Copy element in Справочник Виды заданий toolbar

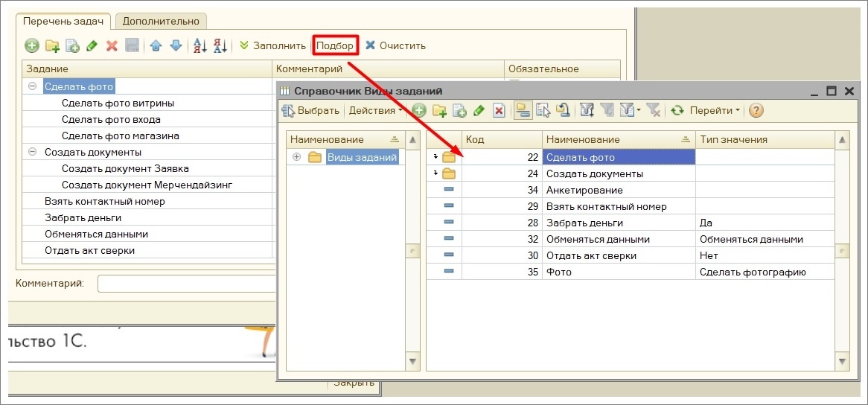click(x=459, y=111)
